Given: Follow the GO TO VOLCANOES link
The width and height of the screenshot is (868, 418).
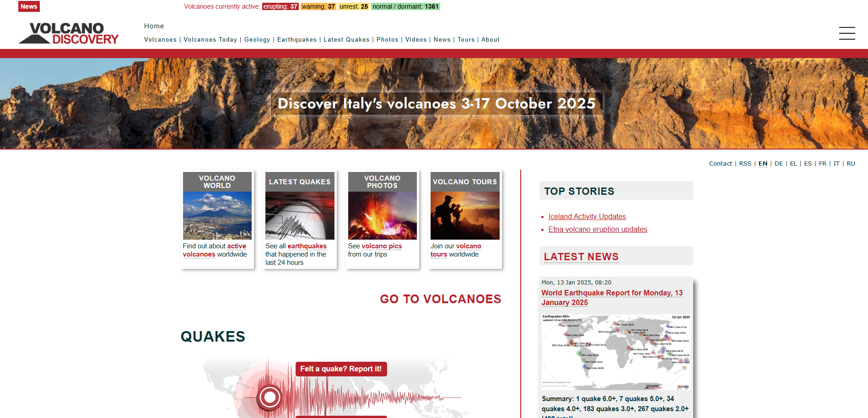Looking at the screenshot, I should coord(440,299).
